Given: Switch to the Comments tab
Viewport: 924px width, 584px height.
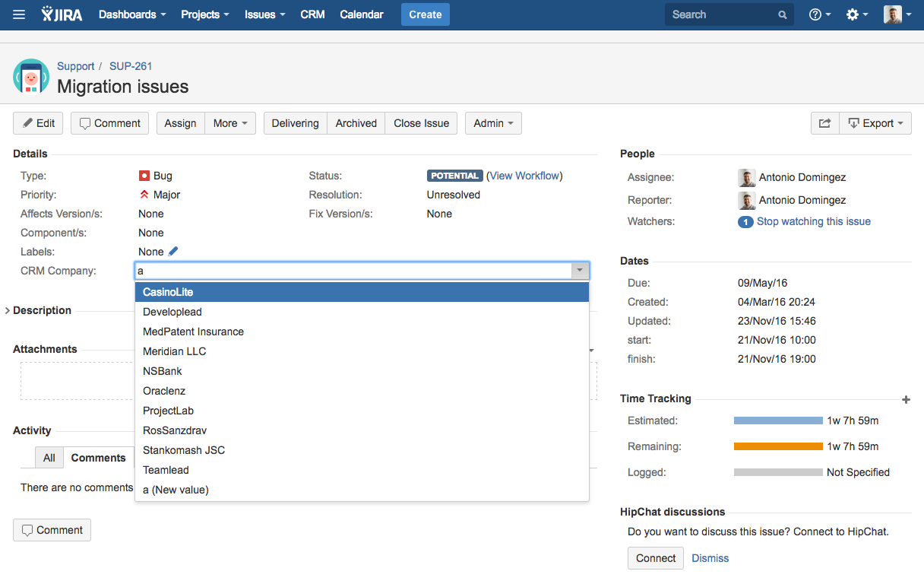Looking at the screenshot, I should point(98,458).
